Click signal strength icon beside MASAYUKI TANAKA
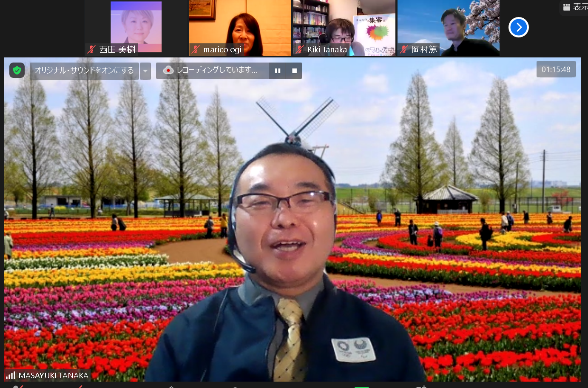 pyautogui.click(x=11, y=375)
